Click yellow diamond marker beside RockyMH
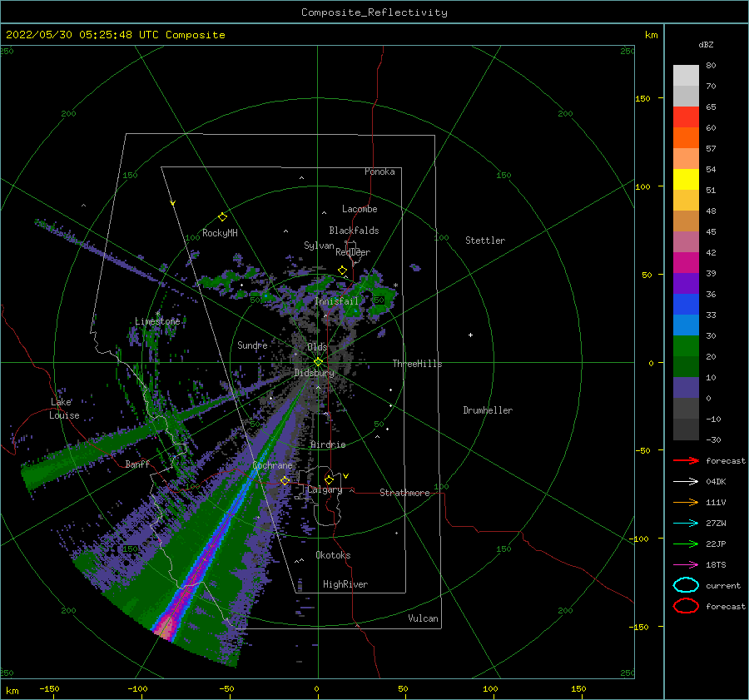This screenshot has width=749, height=700. [222, 217]
